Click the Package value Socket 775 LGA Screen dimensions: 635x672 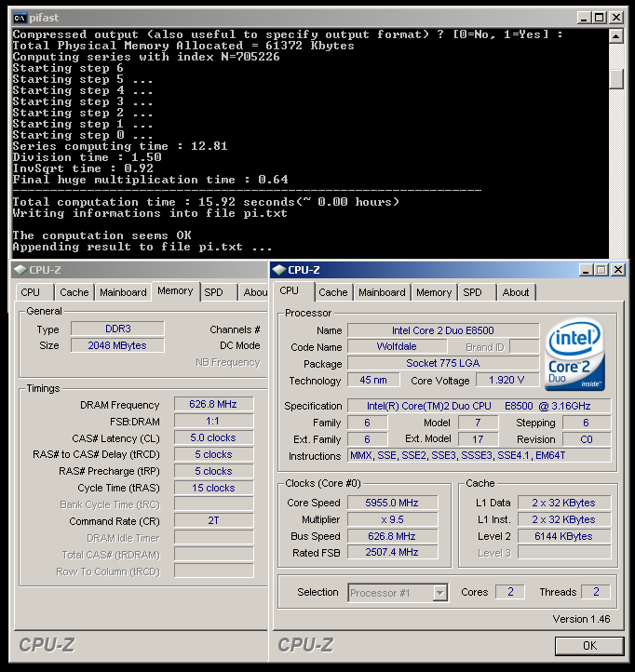click(443, 363)
